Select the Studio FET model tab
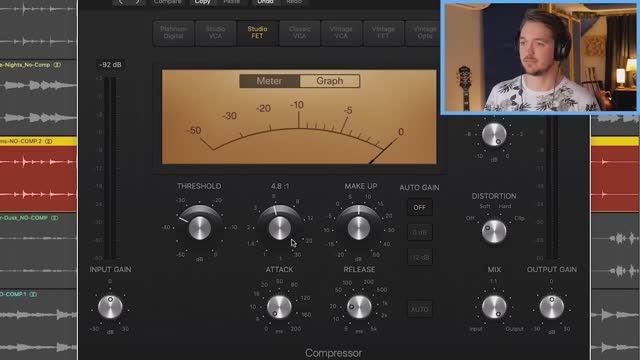 pyautogui.click(x=257, y=33)
